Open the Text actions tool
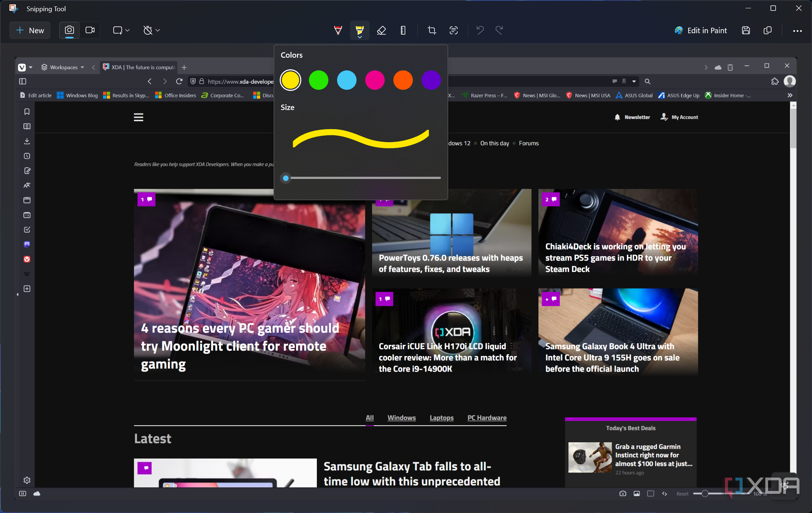Image resolution: width=812 pixels, height=513 pixels. pos(454,30)
